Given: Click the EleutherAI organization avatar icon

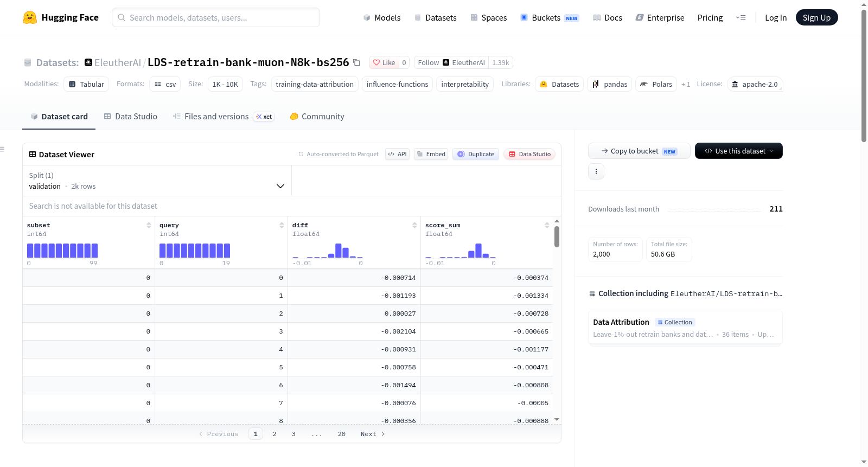Looking at the screenshot, I should [88, 62].
